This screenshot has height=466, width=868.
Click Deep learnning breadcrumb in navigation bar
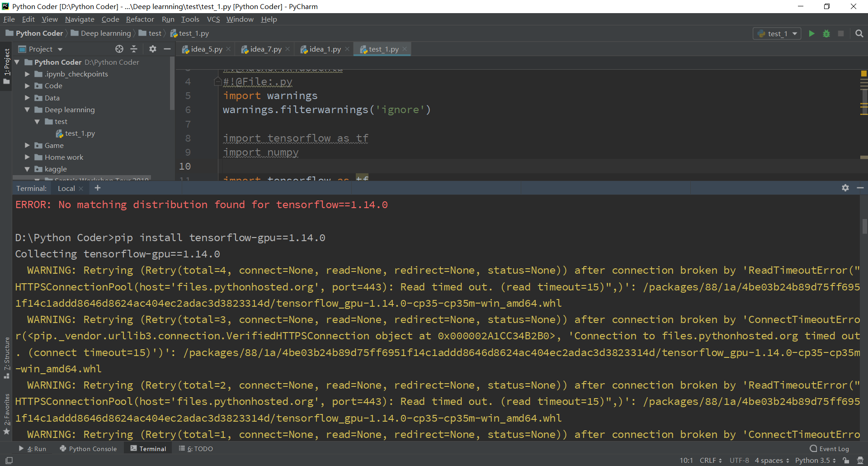point(101,33)
